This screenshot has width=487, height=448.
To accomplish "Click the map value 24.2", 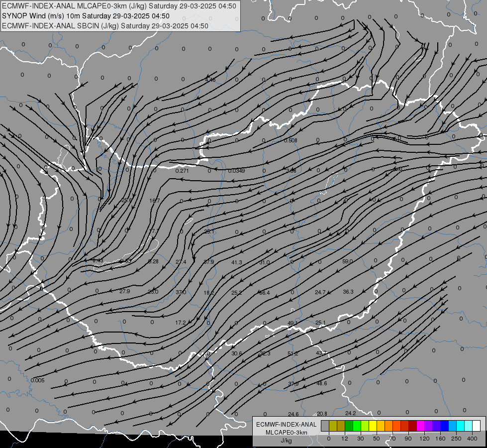I will point(350,413).
